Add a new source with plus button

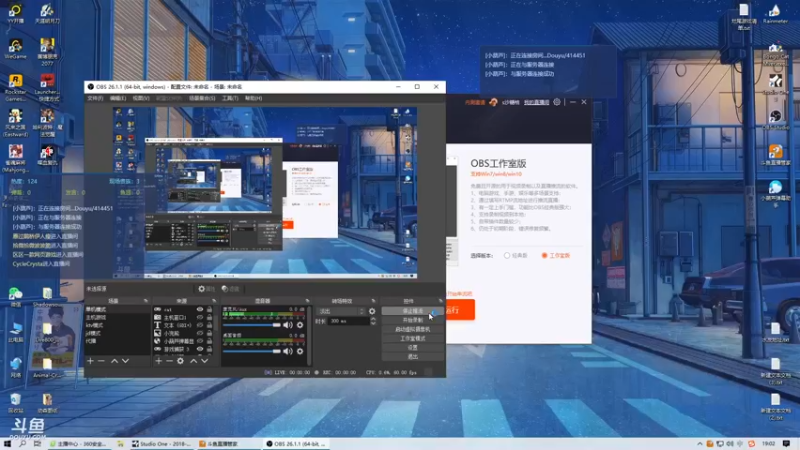click(x=158, y=361)
